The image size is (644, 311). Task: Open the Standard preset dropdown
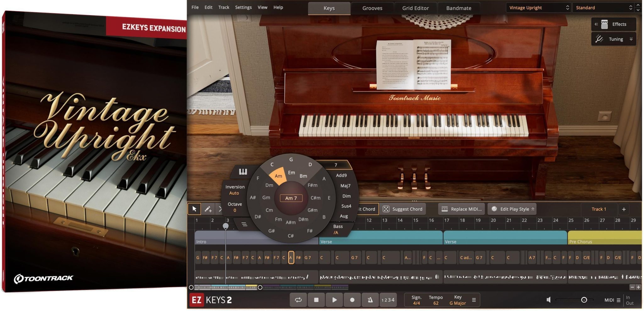pos(603,8)
